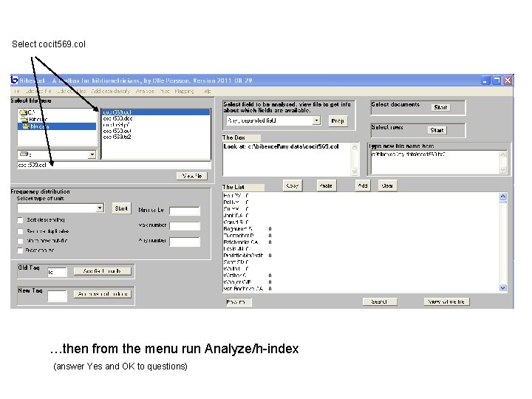The height and width of the screenshot is (399, 532).
Task: Select the highlighted My data folder
Action: (57, 126)
